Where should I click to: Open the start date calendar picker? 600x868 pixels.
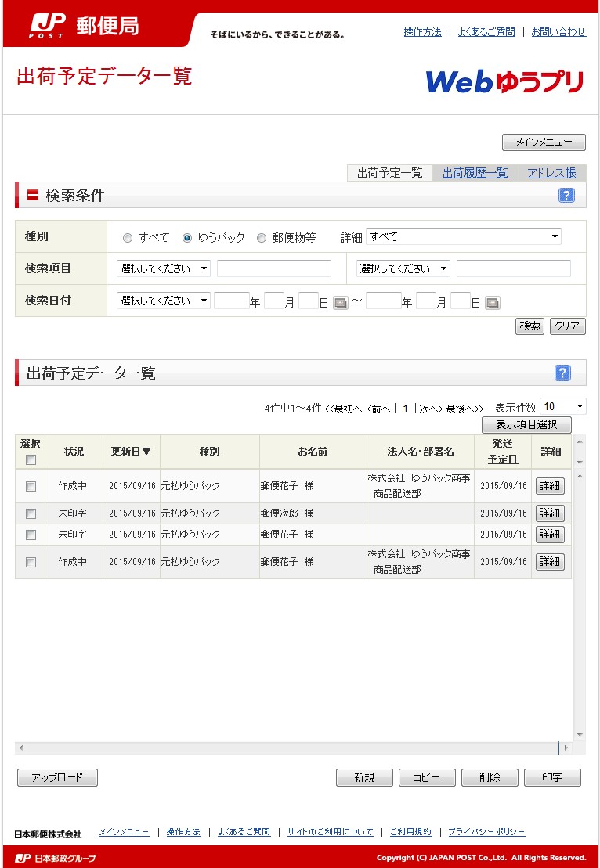340,303
